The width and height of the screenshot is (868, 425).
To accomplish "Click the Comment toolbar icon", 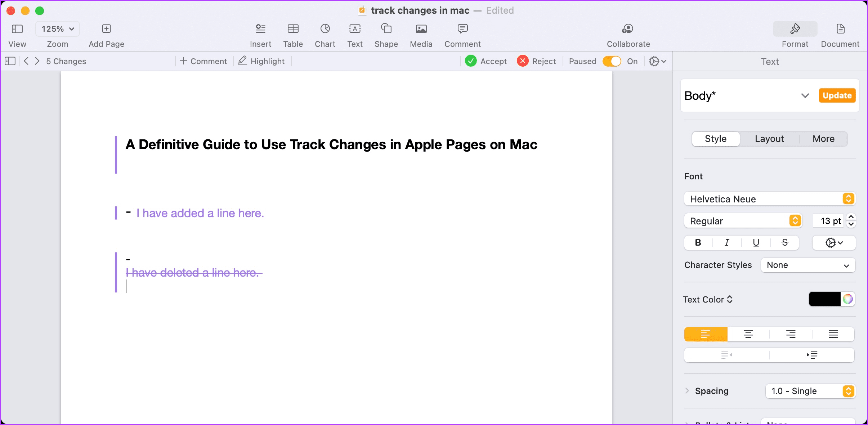I will (462, 29).
